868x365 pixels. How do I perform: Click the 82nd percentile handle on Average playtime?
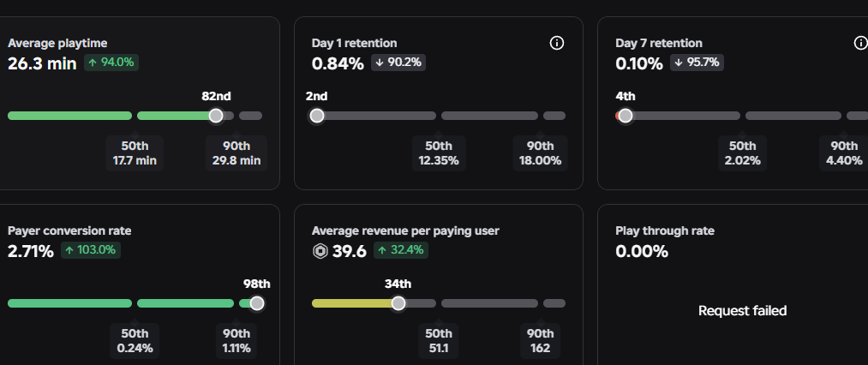click(x=216, y=116)
